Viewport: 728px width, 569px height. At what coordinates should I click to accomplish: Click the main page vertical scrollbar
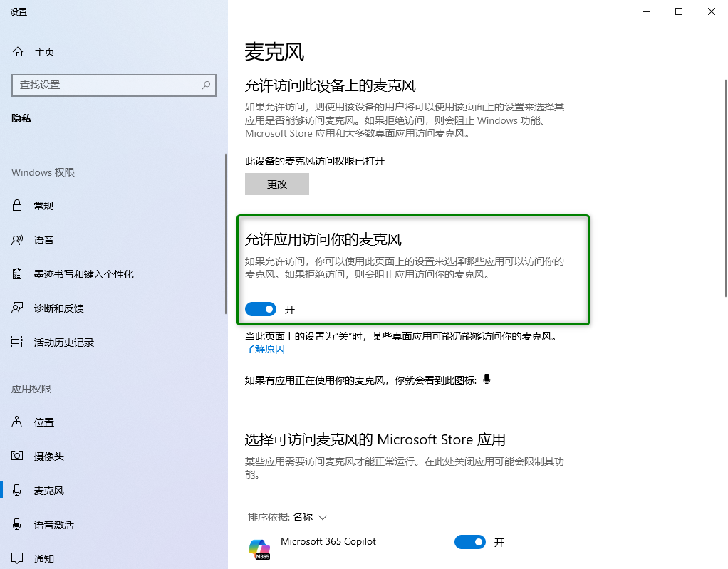click(726, 188)
